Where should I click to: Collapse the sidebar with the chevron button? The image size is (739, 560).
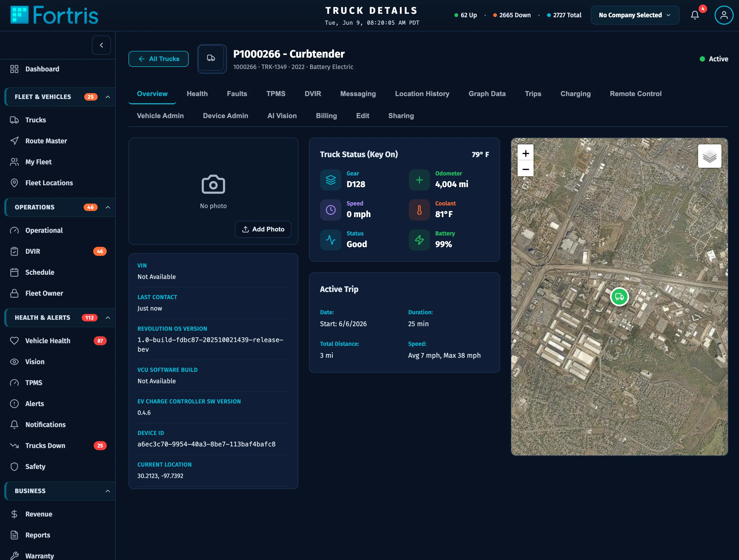(x=101, y=45)
